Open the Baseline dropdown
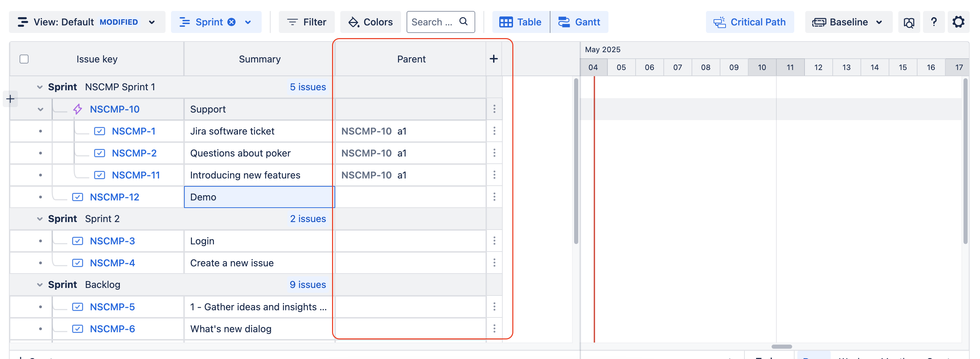Viewport: 980px width, 359px height. click(x=848, y=22)
